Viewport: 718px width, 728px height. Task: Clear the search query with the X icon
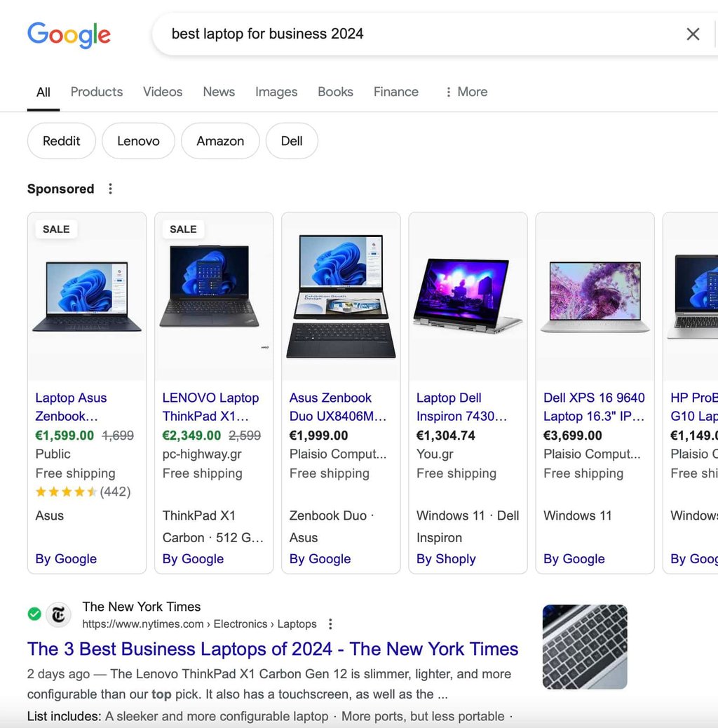[693, 34]
